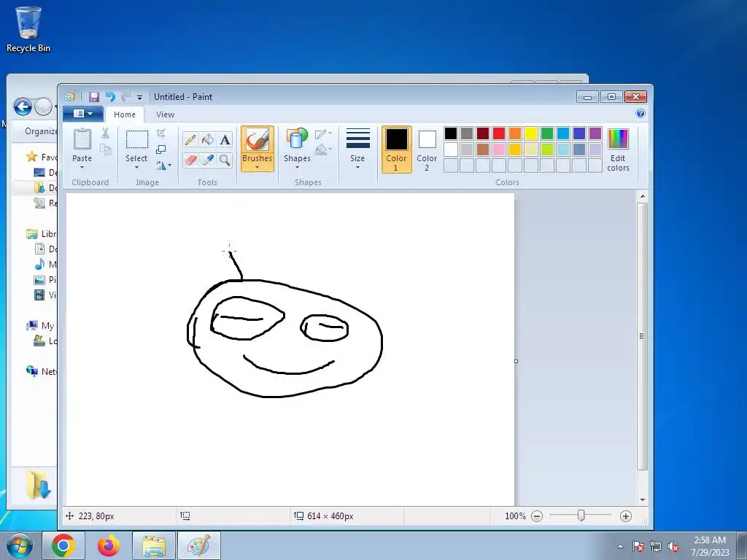Click Back button in the Explorer window
747x560 pixels.
(x=23, y=106)
